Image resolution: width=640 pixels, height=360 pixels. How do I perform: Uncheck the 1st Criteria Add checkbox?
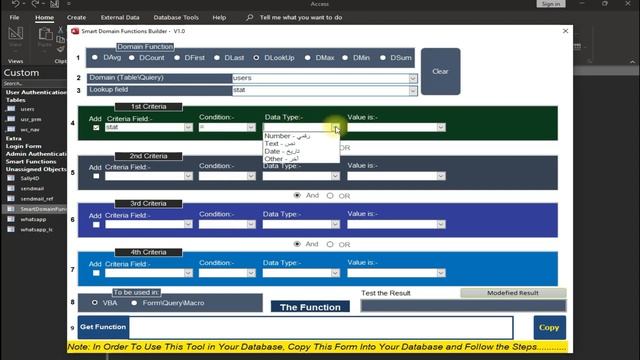click(96, 128)
